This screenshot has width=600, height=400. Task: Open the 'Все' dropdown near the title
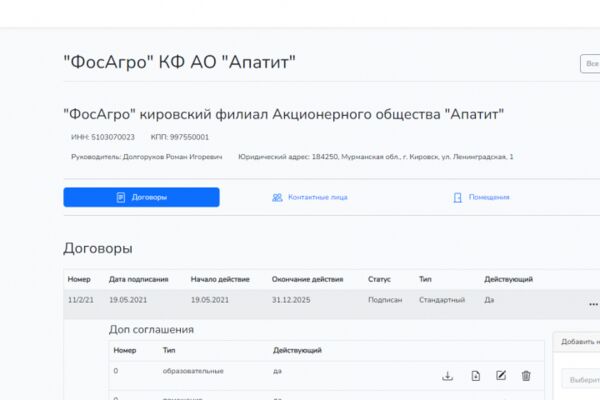(590, 64)
